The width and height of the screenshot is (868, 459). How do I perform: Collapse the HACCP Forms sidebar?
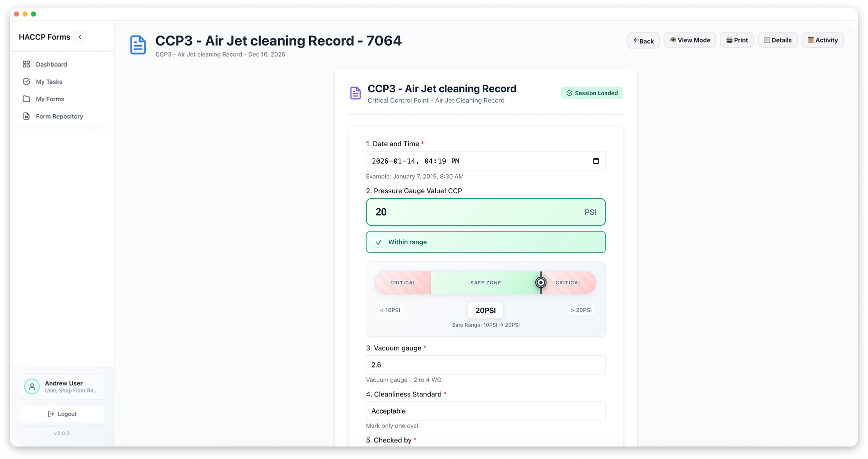(80, 37)
